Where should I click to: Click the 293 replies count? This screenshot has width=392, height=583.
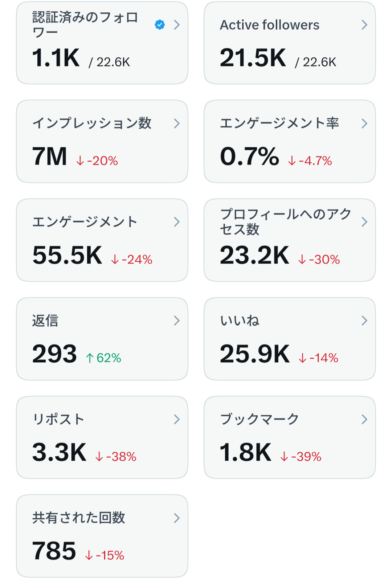(54, 354)
